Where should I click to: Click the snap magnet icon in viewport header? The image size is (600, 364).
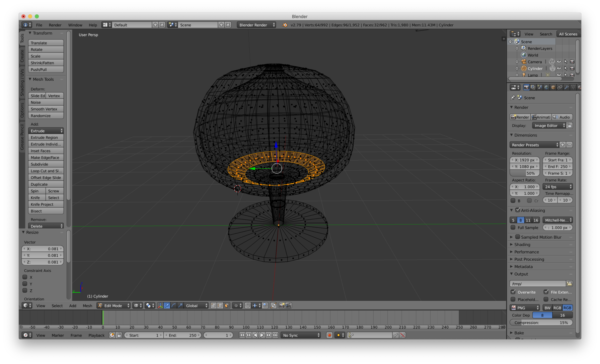[248, 305]
